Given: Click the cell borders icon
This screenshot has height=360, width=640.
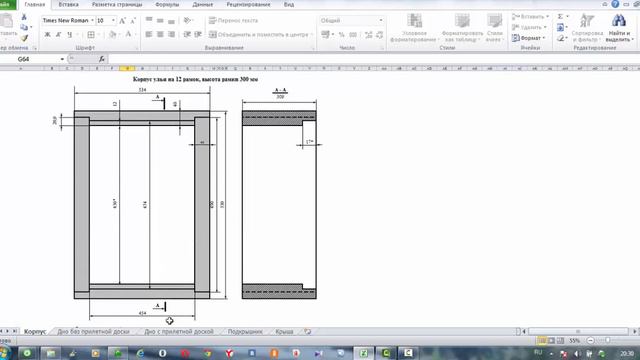Looking at the screenshot, I should point(91,35).
